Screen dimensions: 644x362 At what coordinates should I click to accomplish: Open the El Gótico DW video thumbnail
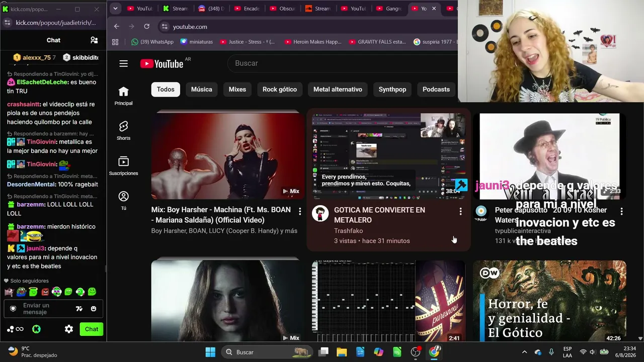(x=550, y=301)
